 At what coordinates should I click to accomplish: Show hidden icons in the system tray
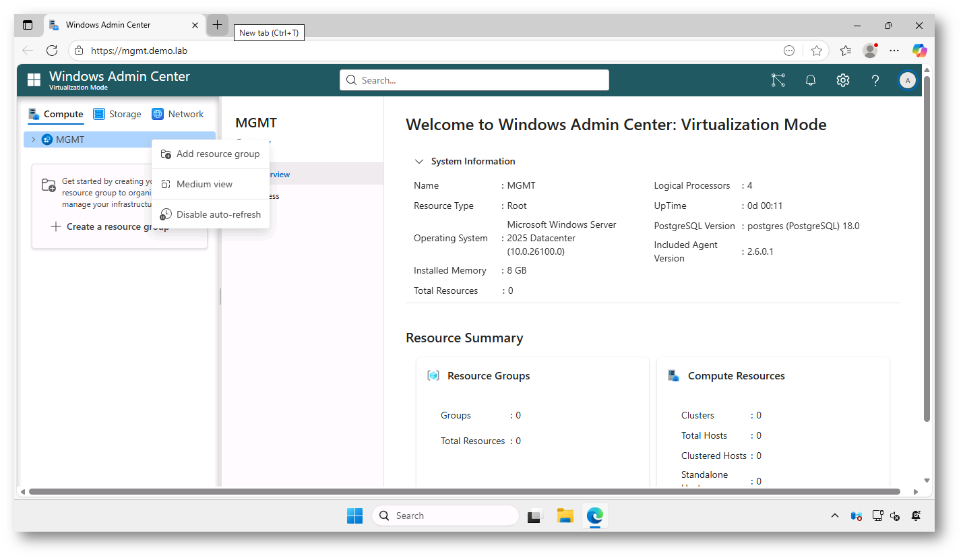(x=835, y=516)
